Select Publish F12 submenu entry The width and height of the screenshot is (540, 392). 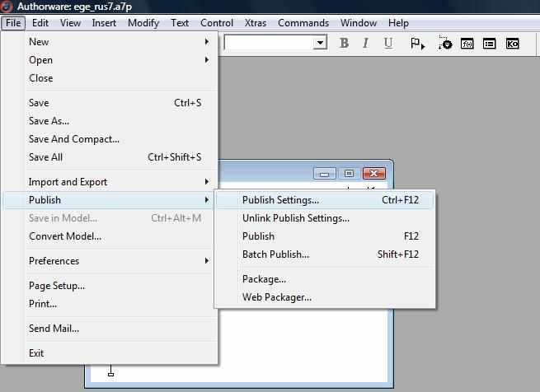pos(325,236)
